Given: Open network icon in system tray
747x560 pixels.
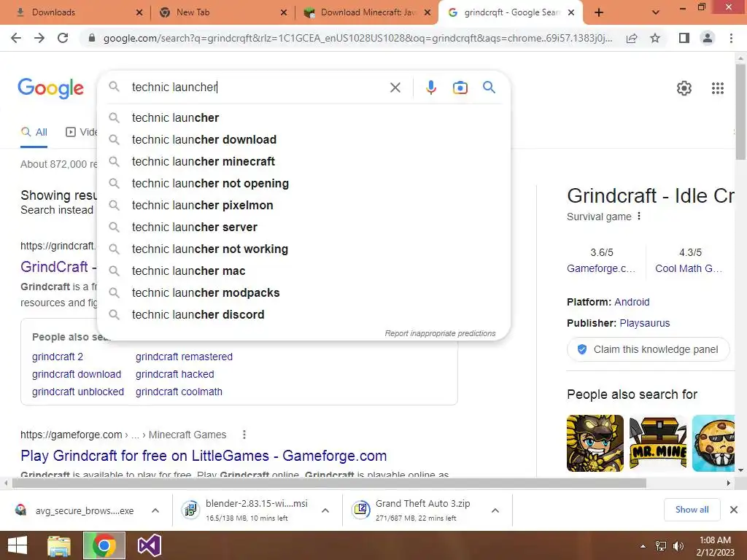Looking at the screenshot, I should 661,546.
